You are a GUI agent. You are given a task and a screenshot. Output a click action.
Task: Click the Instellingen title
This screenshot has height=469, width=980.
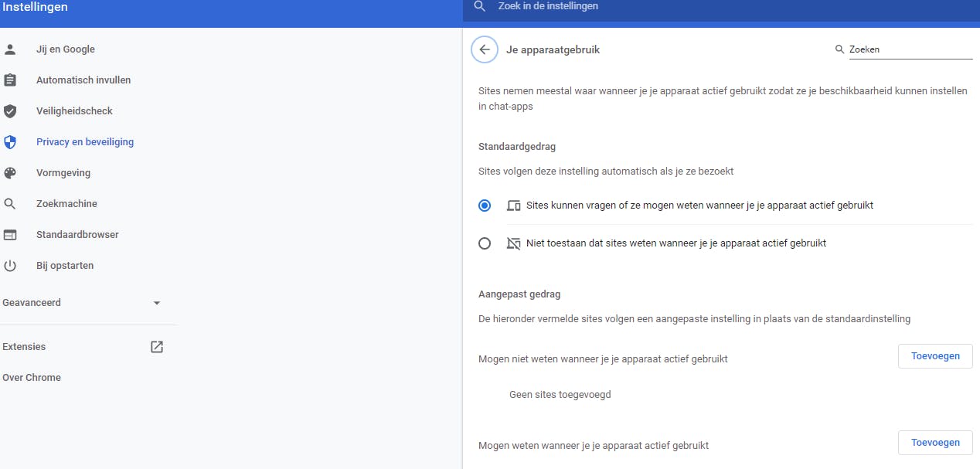(x=36, y=7)
